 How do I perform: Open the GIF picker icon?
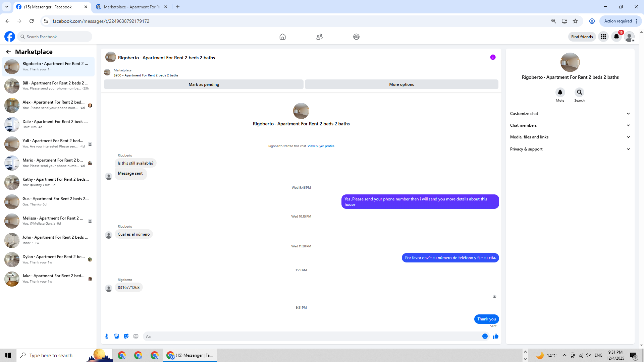click(136, 336)
